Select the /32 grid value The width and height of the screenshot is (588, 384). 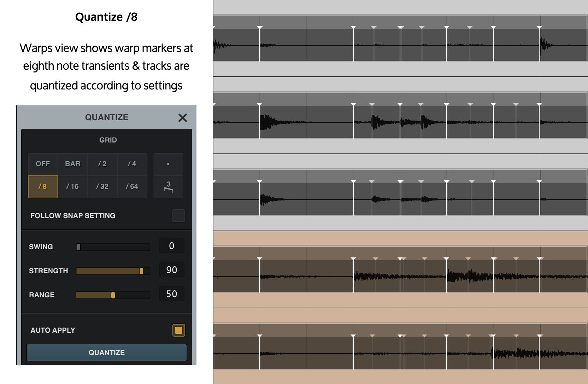tap(102, 187)
